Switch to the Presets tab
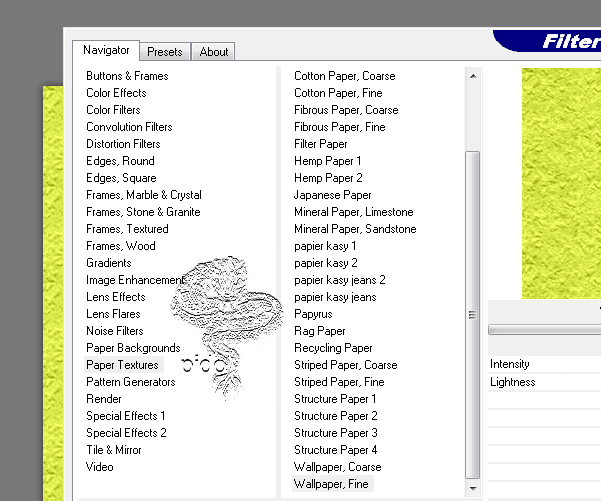Viewport: 601px width, 501px height. coord(164,52)
